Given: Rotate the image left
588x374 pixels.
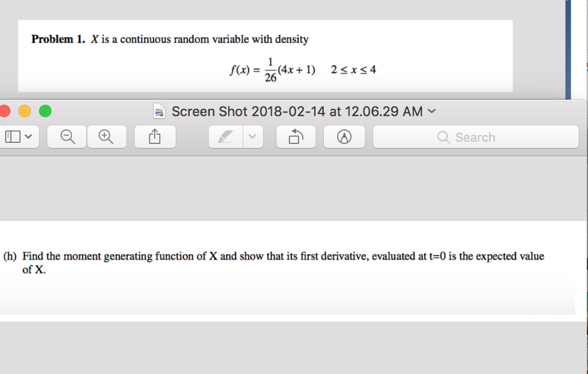Looking at the screenshot, I should [x=296, y=137].
